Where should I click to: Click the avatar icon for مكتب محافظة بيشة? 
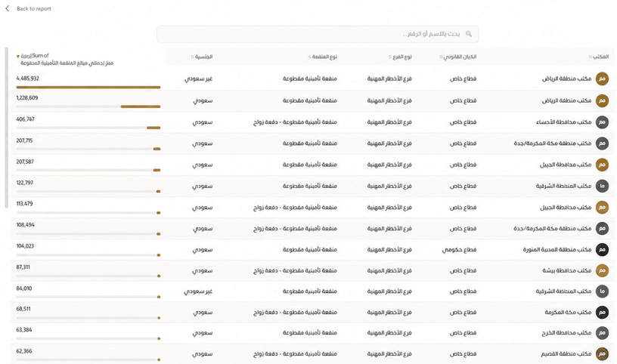pos(602,270)
